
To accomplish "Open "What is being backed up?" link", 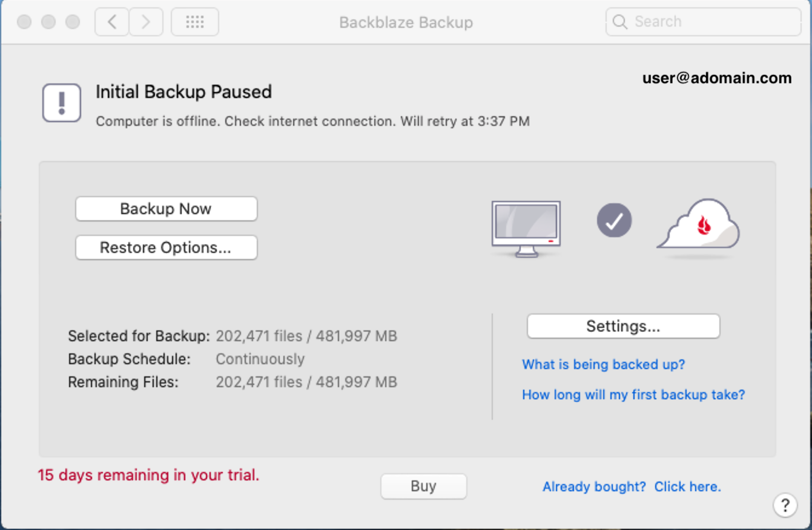I will click(604, 364).
